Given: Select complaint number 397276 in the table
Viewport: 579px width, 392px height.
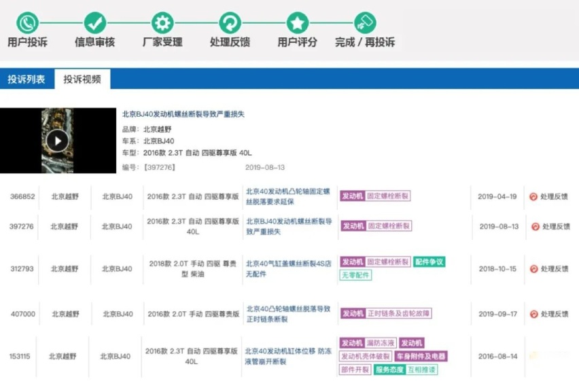Looking at the screenshot, I should click(x=22, y=227).
